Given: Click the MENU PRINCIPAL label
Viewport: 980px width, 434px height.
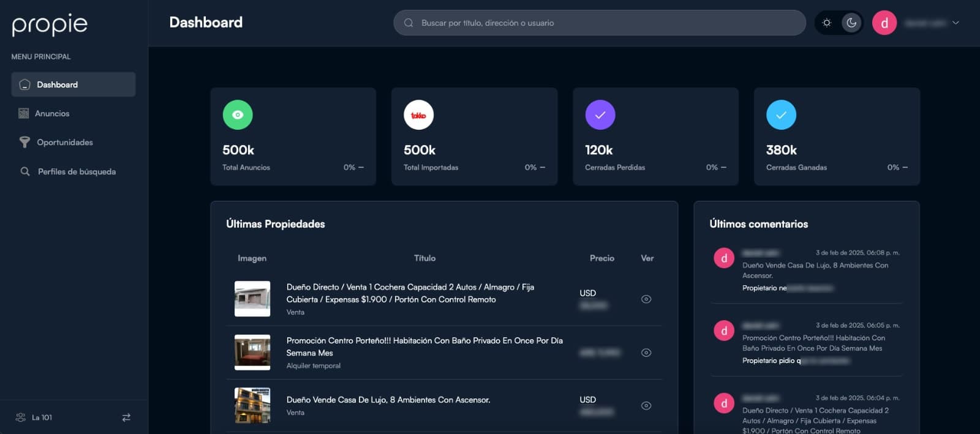Looking at the screenshot, I should pos(41,56).
